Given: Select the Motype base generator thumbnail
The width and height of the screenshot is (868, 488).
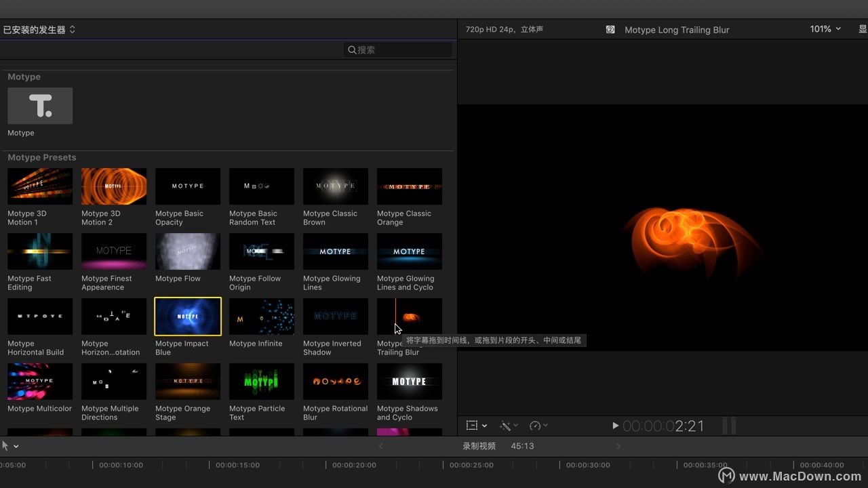Looking at the screenshot, I should pos(40,106).
